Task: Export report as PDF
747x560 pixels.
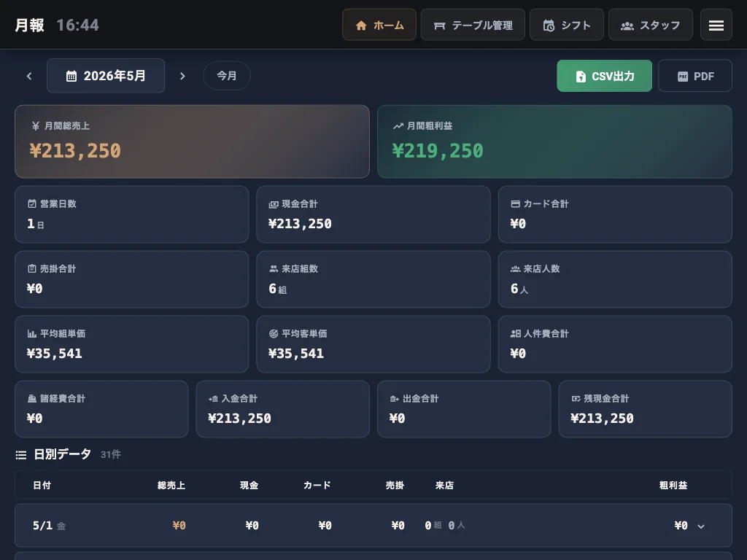Action: tap(695, 76)
